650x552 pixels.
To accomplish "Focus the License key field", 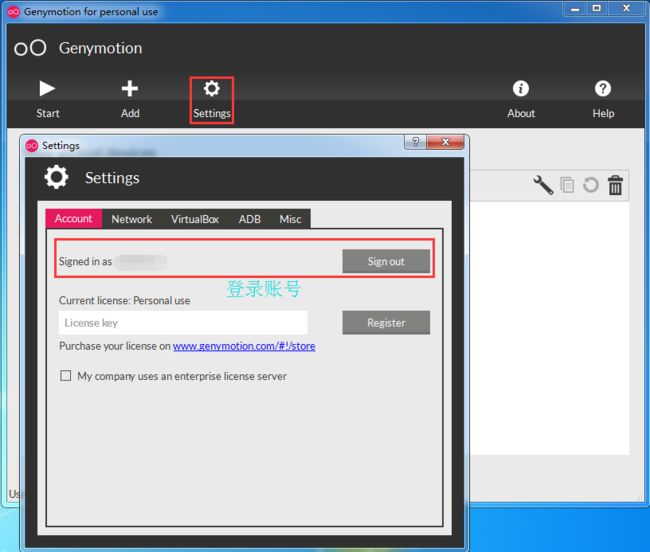I will (x=183, y=322).
